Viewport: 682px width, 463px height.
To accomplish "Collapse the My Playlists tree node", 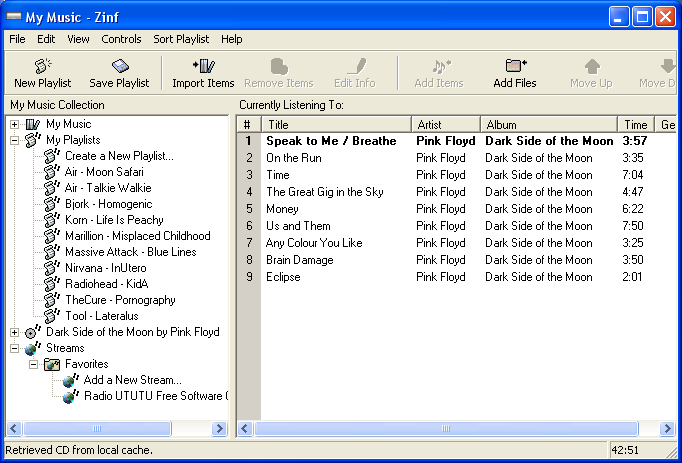I will click(14, 141).
